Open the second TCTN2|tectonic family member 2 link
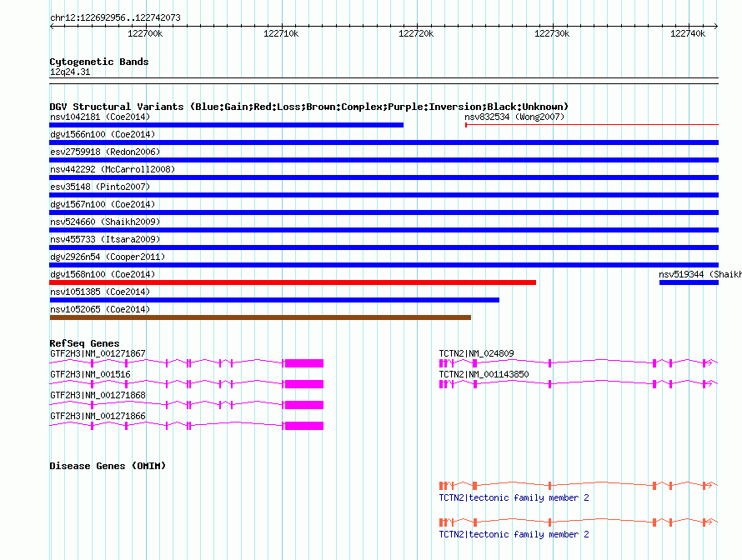The image size is (742, 560). point(514,534)
